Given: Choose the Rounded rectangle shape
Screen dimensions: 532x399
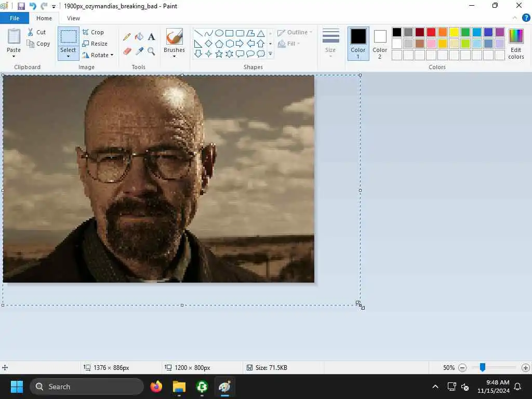Looking at the screenshot, I should point(240,33).
